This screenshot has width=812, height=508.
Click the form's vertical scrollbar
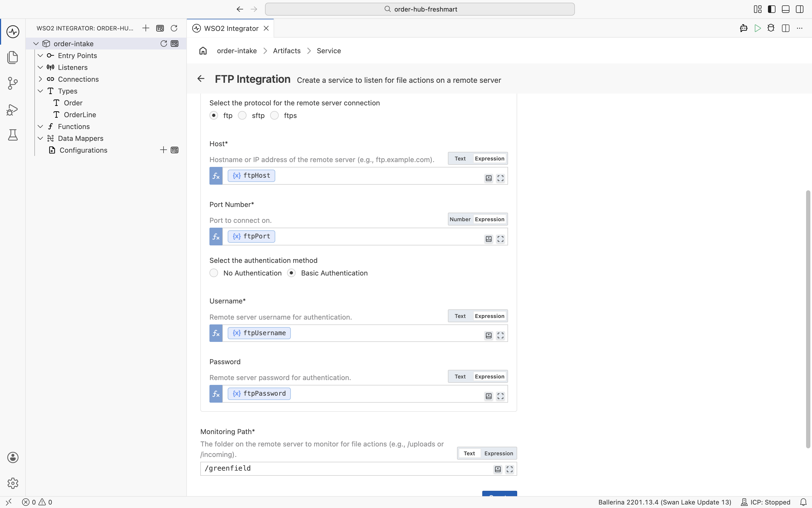[x=808, y=319]
